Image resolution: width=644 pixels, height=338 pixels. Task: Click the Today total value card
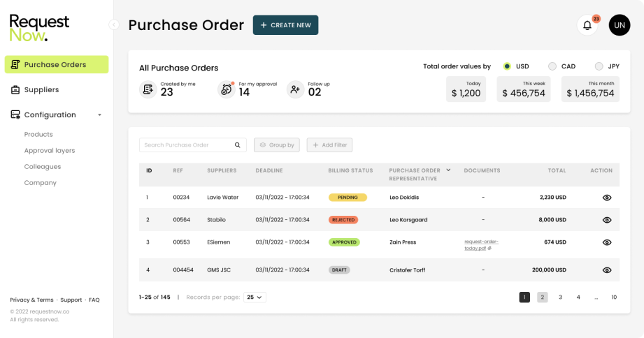click(x=466, y=89)
